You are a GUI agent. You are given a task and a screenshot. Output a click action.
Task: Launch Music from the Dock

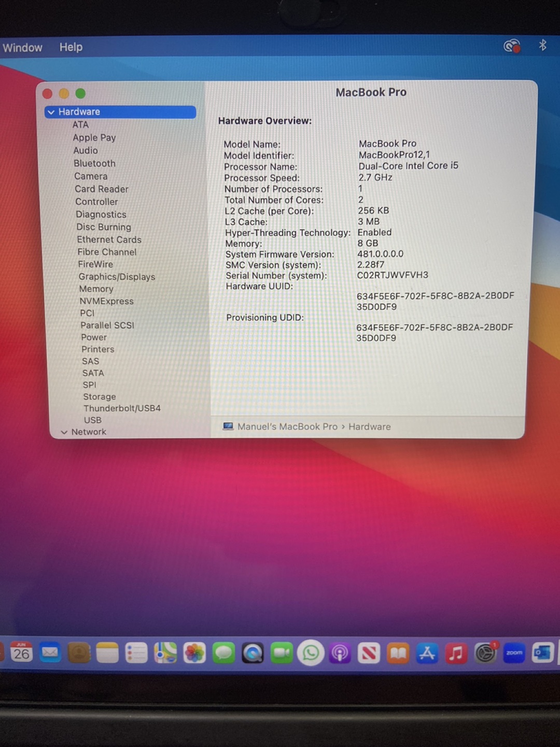coord(456,653)
